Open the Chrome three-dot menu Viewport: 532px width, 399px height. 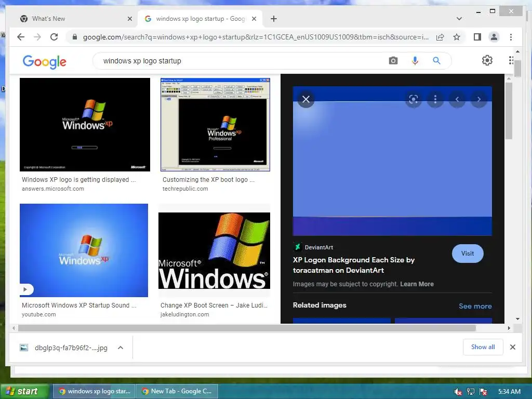pos(511,37)
